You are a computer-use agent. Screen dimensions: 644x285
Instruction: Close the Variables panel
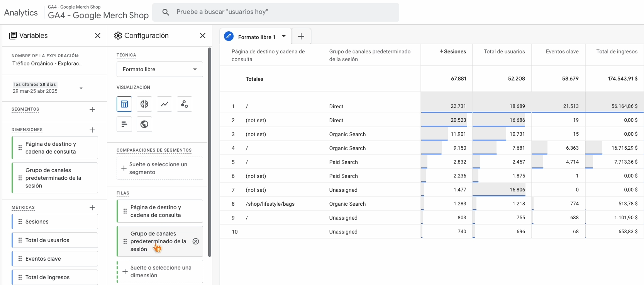point(98,36)
